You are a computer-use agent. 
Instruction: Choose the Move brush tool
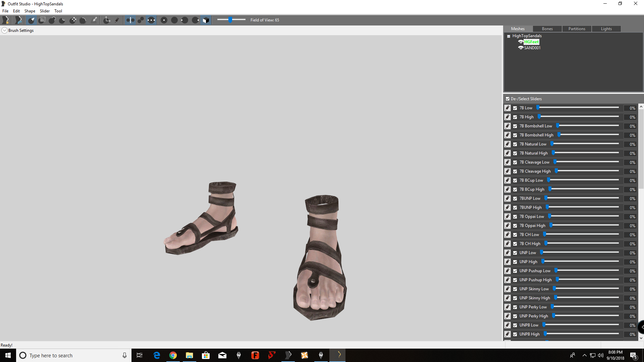[x=73, y=20]
